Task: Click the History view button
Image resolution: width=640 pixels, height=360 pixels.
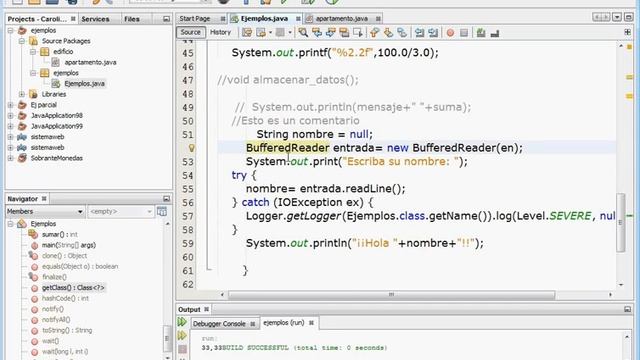Action: click(220, 32)
